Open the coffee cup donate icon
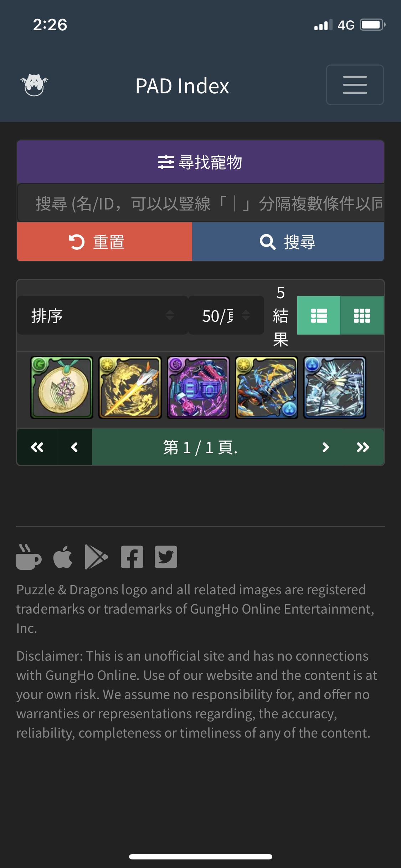 (29, 557)
